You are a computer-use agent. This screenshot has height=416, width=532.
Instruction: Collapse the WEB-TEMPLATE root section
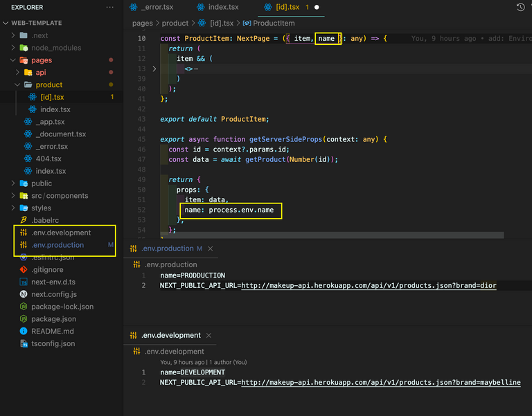click(6, 23)
